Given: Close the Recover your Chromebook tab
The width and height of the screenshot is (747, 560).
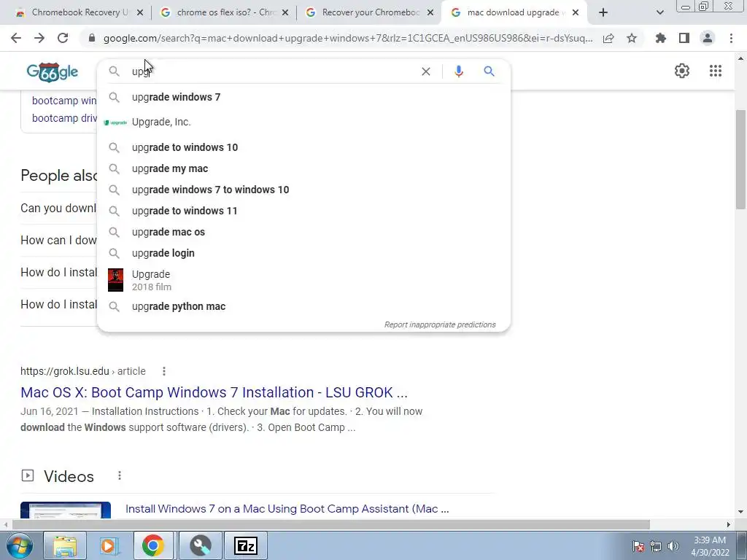Looking at the screenshot, I should (430, 13).
